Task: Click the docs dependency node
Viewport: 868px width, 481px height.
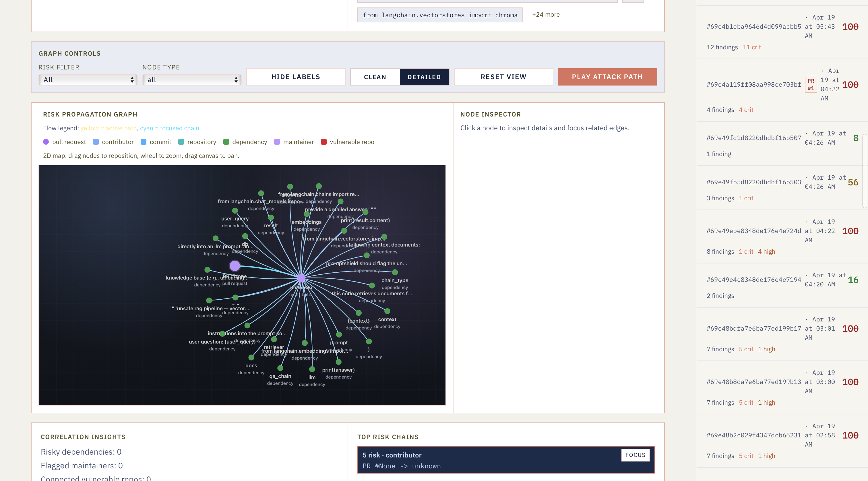Action: point(251,357)
